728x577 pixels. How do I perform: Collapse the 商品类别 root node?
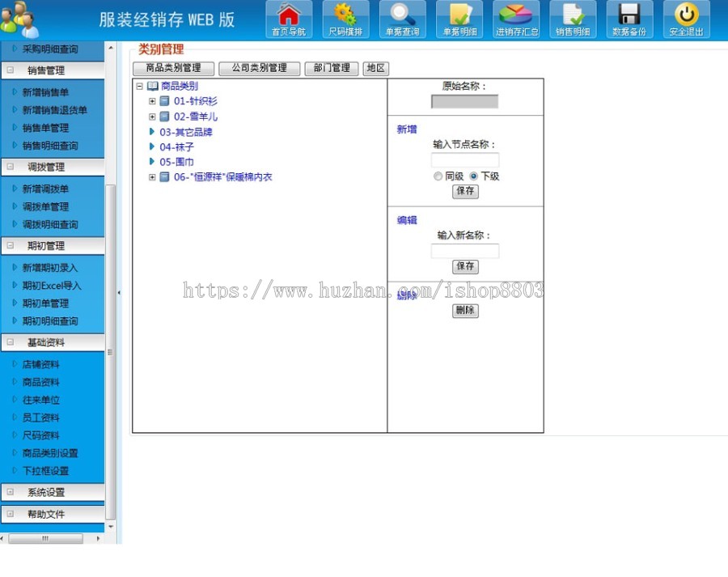[139, 87]
